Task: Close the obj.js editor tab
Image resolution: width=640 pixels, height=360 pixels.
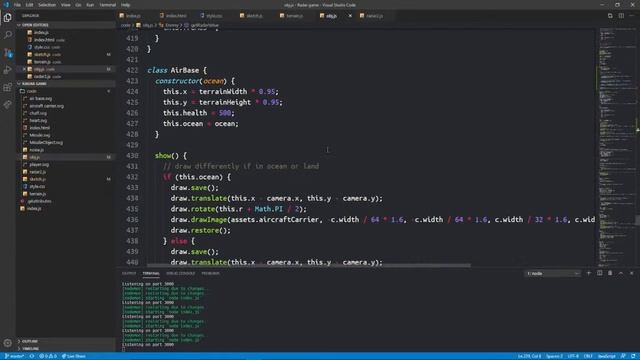Action: 350,16
